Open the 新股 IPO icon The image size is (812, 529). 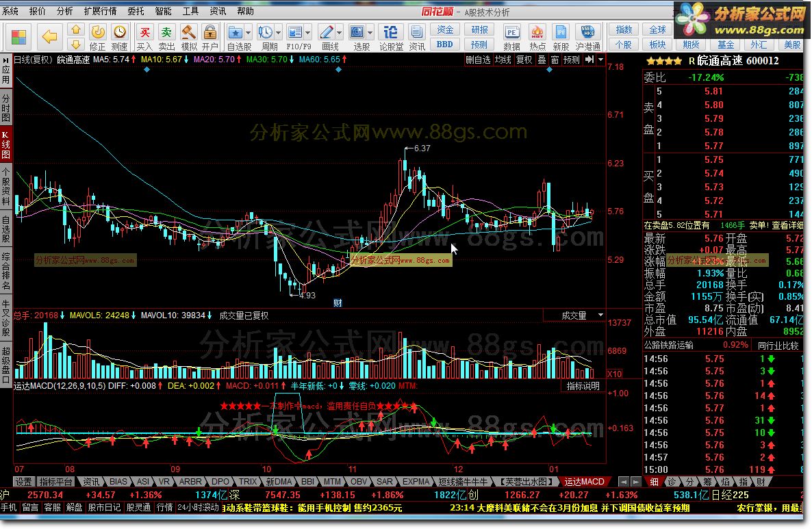click(561, 37)
